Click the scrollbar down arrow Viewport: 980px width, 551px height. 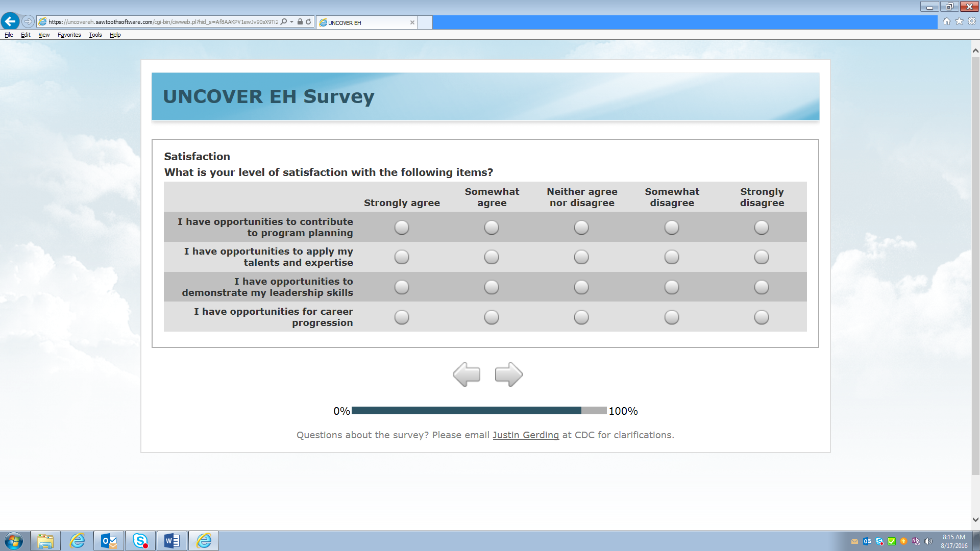click(x=975, y=520)
